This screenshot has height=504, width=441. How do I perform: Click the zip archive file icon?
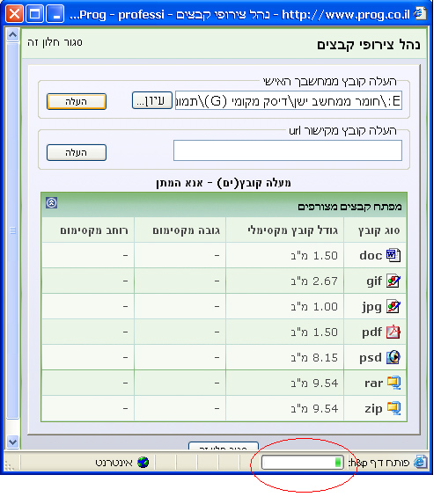pyautogui.click(x=393, y=408)
